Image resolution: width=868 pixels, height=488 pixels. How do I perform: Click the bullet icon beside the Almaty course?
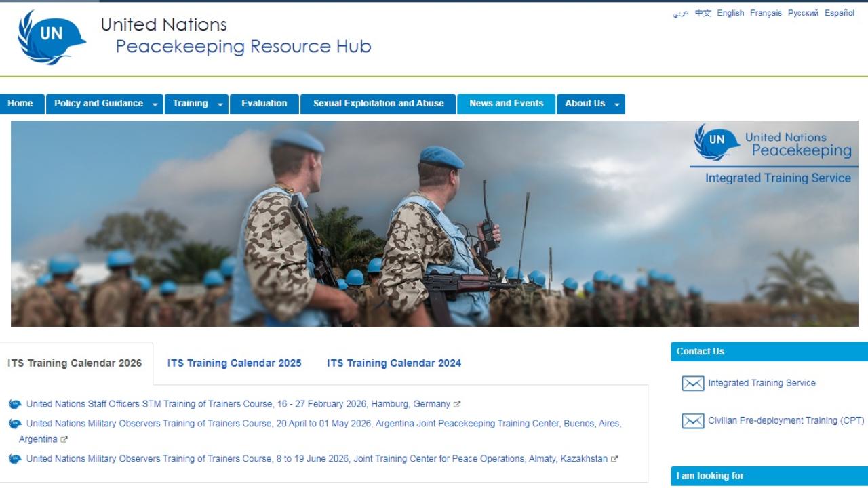point(15,459)
